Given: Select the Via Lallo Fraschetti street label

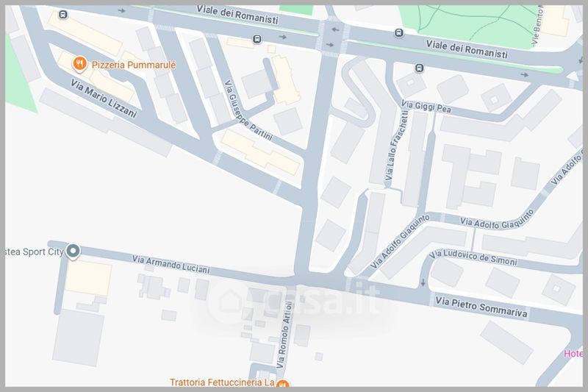Looking at the screenshot, I should coord(396,145).
